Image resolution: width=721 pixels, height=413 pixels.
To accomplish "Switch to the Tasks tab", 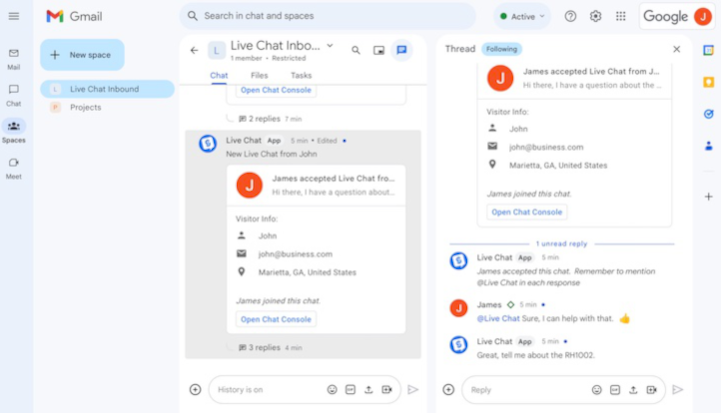I will [x=301, y=75].
